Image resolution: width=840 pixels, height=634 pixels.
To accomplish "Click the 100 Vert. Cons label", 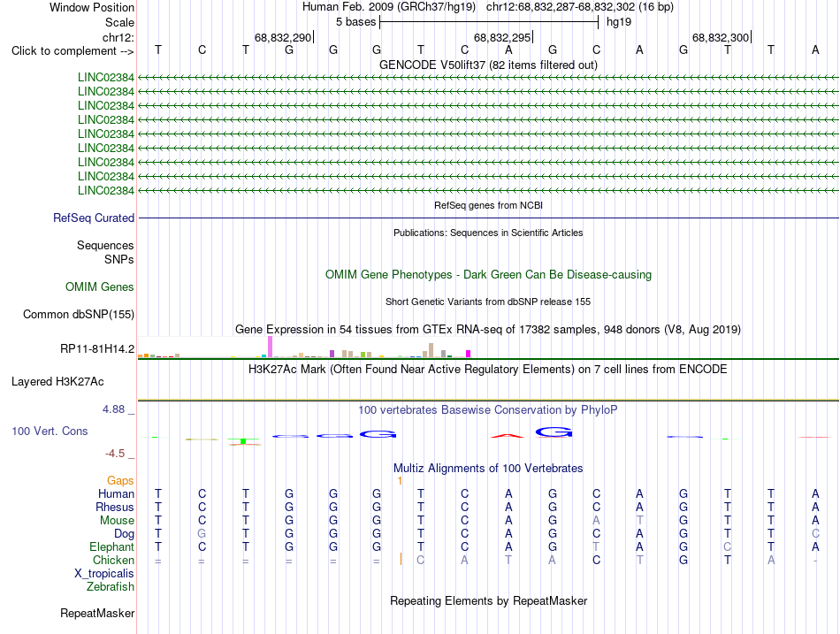I will [50, 431].
